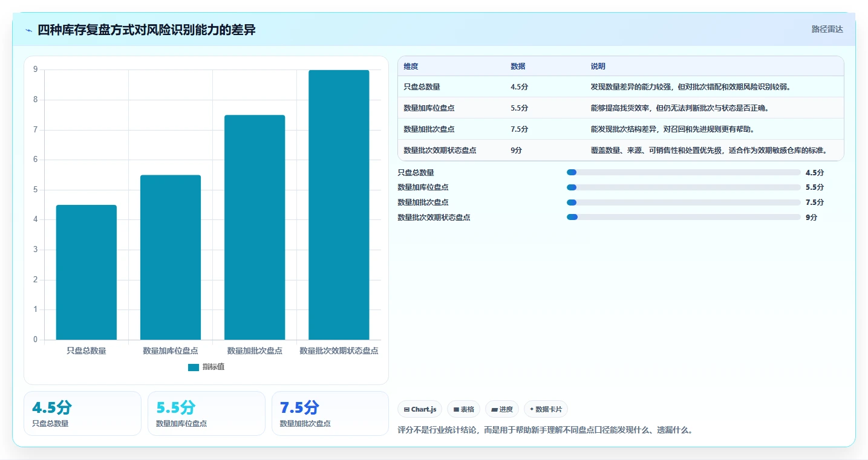868x460 pixels.
Task: Click the 4.5分 value beside progress bar
Action: click(x=815, y=173)
